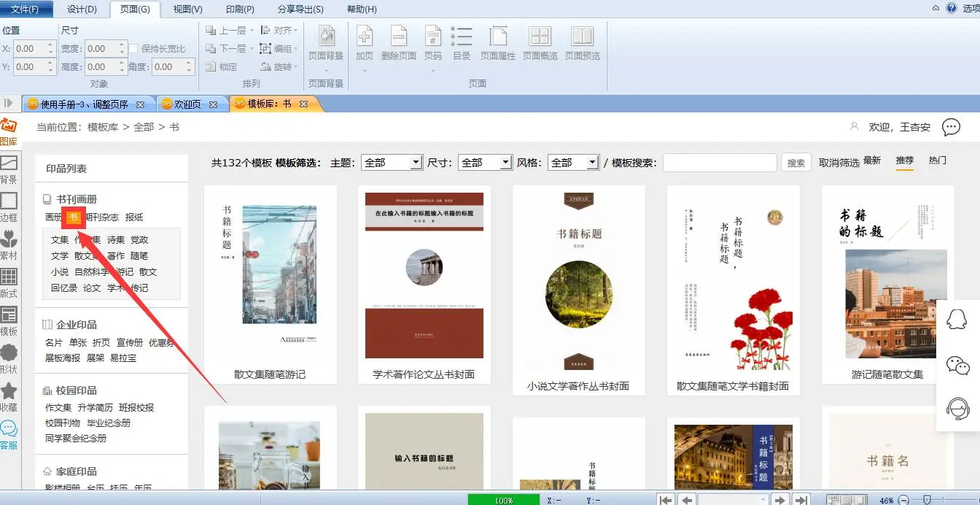This screenshot has width=980, height=505.
Task: Expand the 风格 filter dropdown
Action: click(x=592, y=163)
